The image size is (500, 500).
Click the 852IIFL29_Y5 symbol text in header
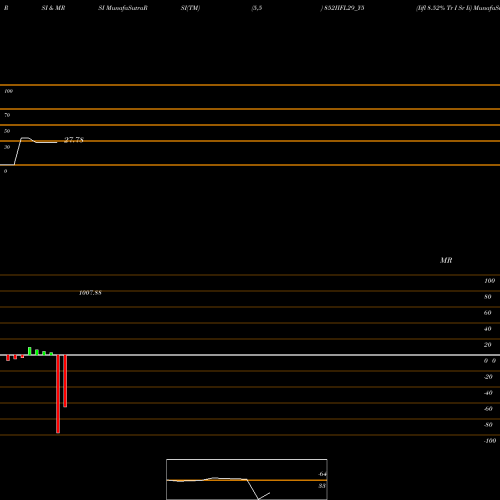[x=344, y=8]
